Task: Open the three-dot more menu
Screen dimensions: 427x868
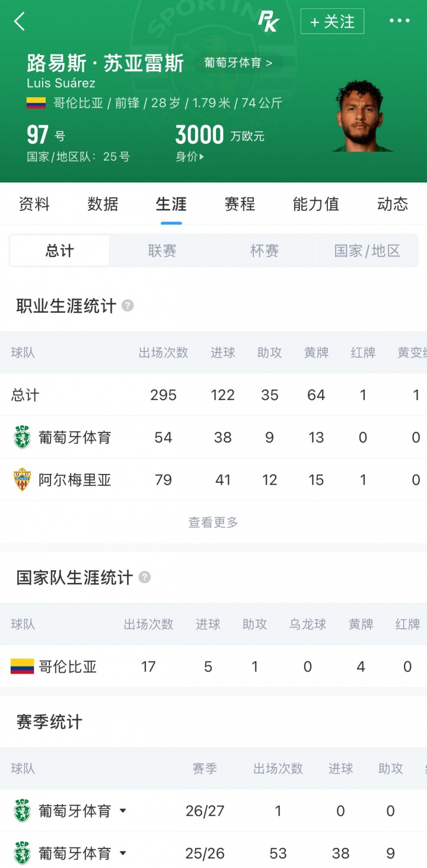Action: pos(399,21)
